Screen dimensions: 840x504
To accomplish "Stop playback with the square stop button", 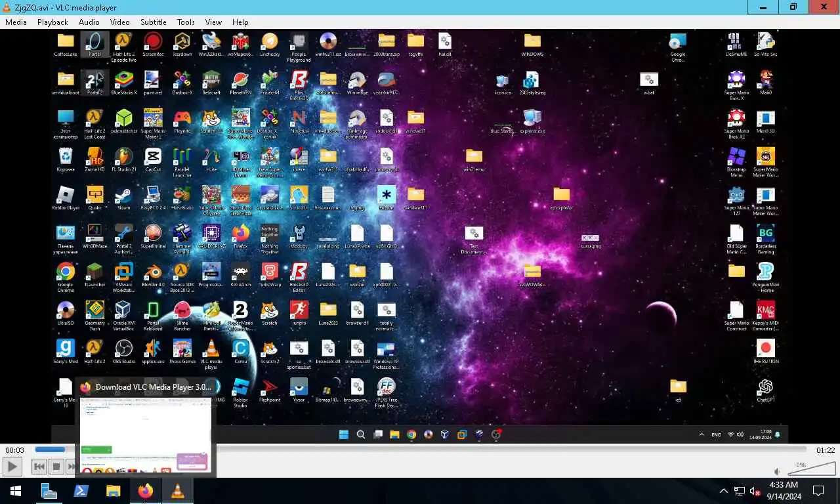I will tap(56, 467).
